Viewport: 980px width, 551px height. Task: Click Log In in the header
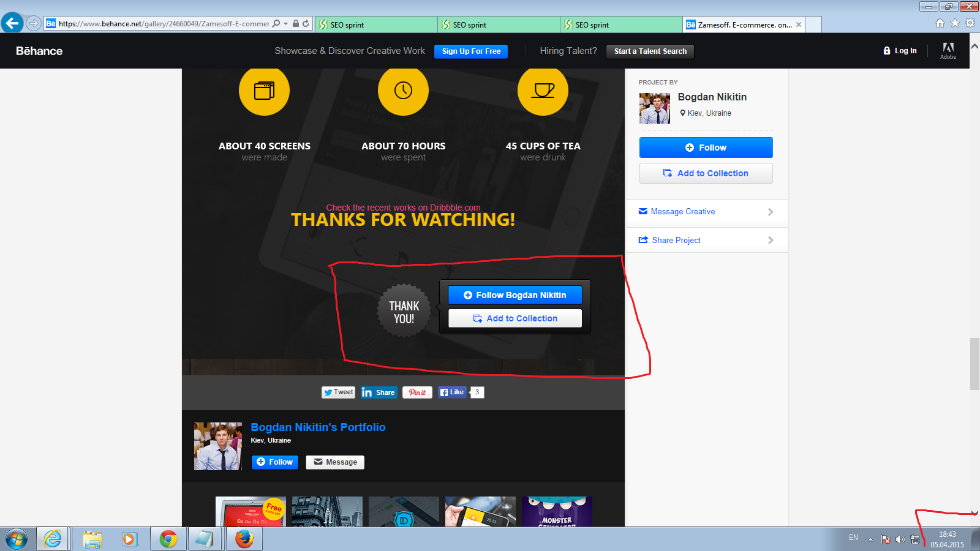tap(900, 51)
